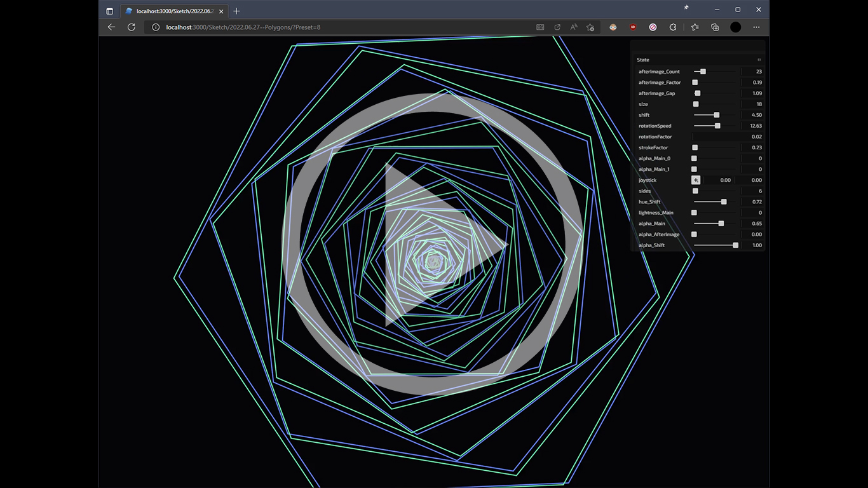Adjust the shift slider
Image resolution: width=868 pixels, height=488 pixels.
(x=716, y=115)
